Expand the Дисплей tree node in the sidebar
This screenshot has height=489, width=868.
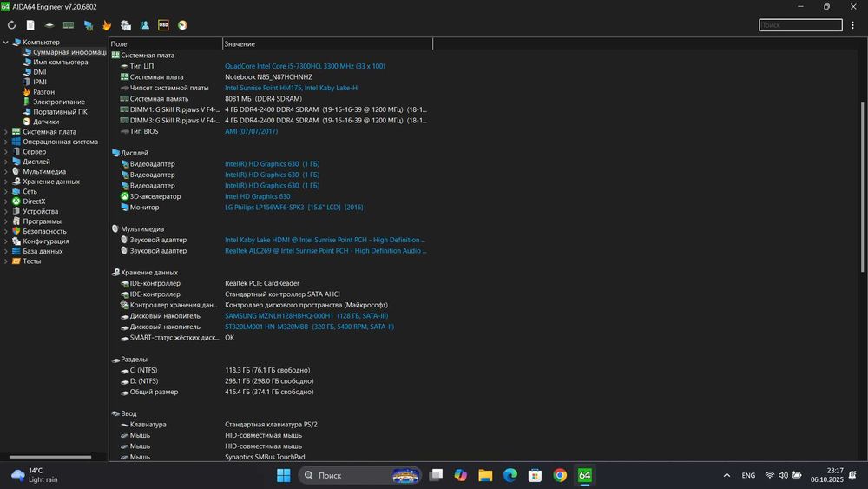pos(5,162)
